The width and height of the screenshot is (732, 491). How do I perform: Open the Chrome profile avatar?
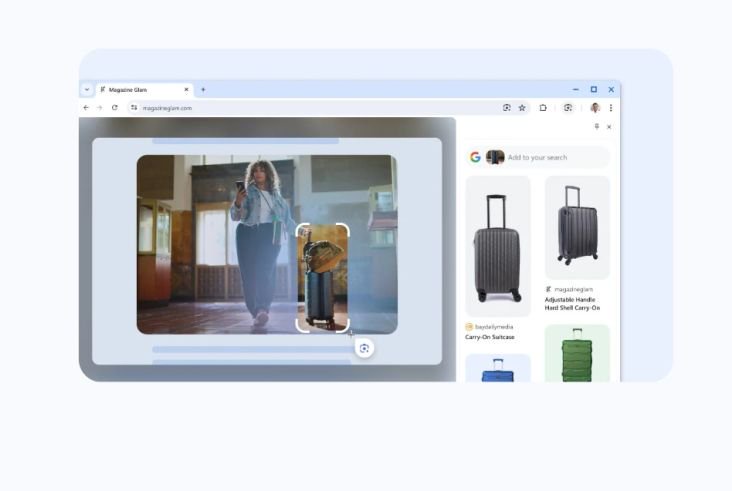[x=595, y=108]
